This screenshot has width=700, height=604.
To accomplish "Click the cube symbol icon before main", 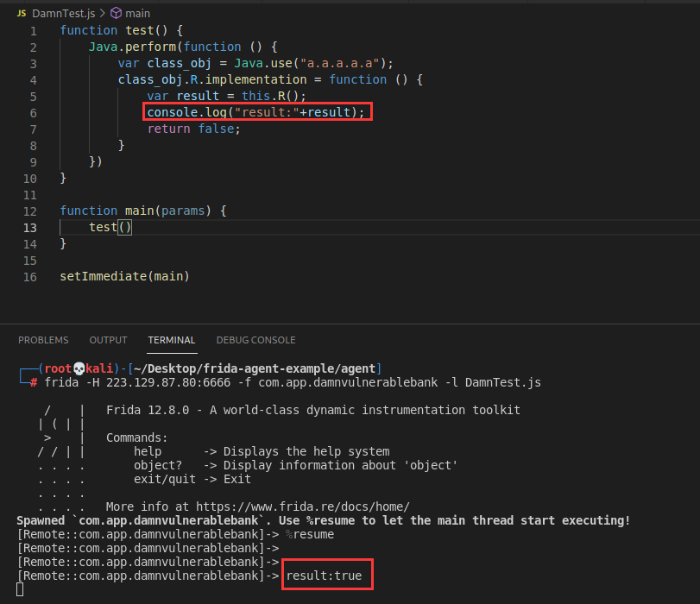I will click(x=116, y=14).
